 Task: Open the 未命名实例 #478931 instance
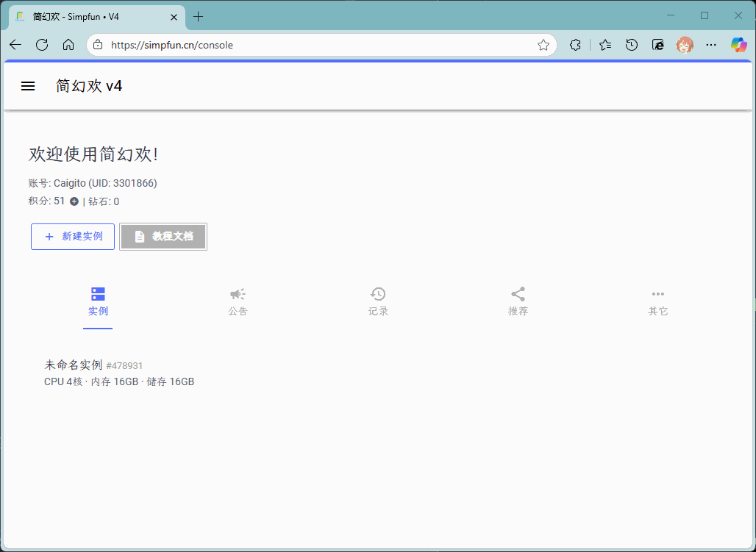click(93, 365)
